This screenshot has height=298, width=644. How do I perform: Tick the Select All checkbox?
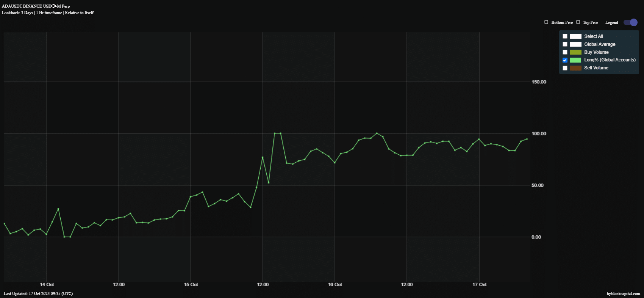pos(565,36)
